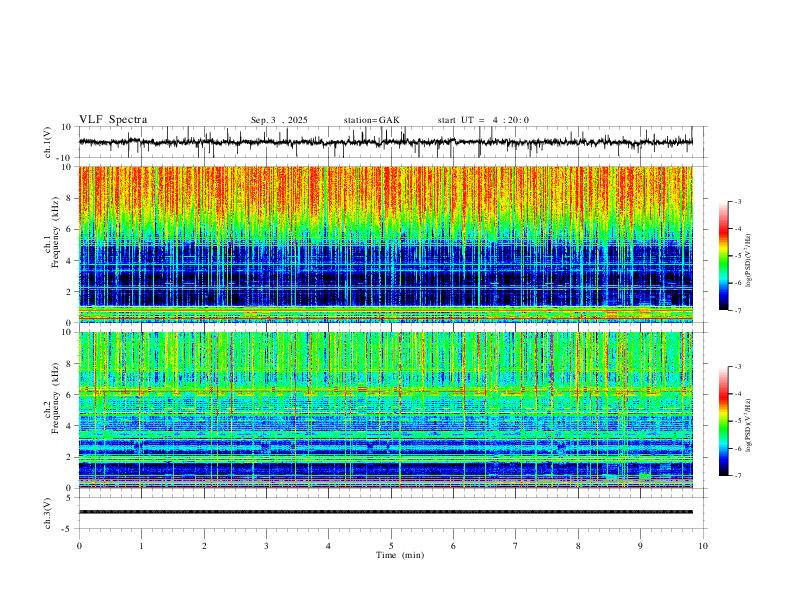Screen dimensions: 792x612
Task: Click ch.2 frequency axis tick "4"
Action: click(x=69, y=426)
